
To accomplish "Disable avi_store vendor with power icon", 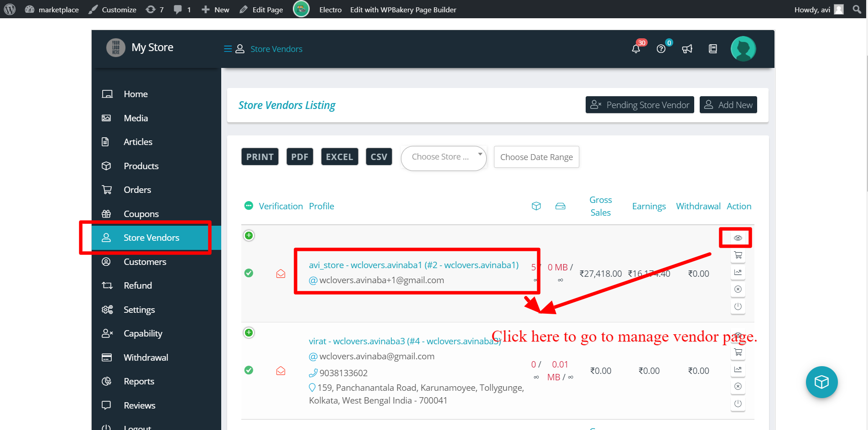I will point(738,306).
